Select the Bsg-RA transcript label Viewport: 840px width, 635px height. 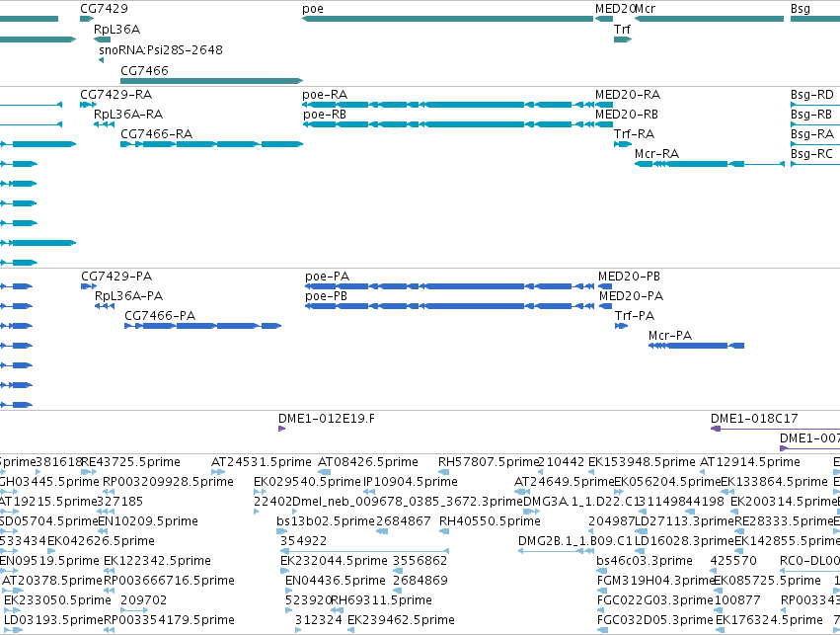coord(812,134)
